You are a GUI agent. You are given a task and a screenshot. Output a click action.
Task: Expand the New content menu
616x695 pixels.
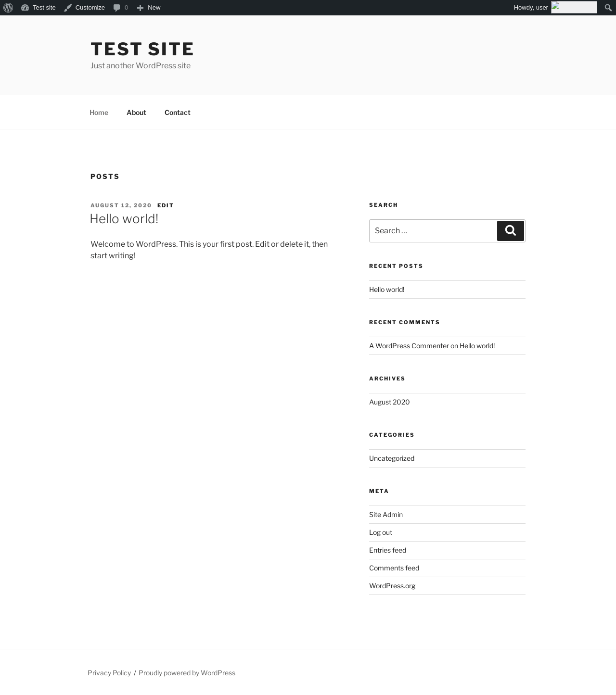coord(154,8)
